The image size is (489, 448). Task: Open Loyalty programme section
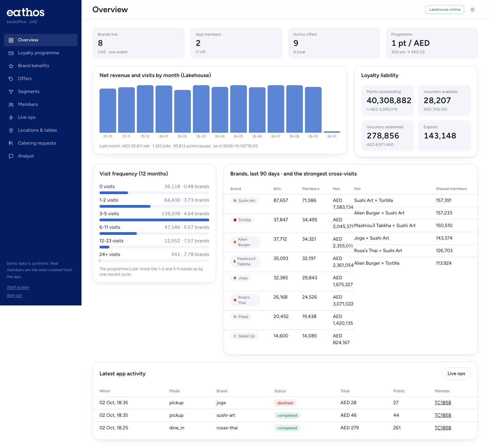point(41,53)
